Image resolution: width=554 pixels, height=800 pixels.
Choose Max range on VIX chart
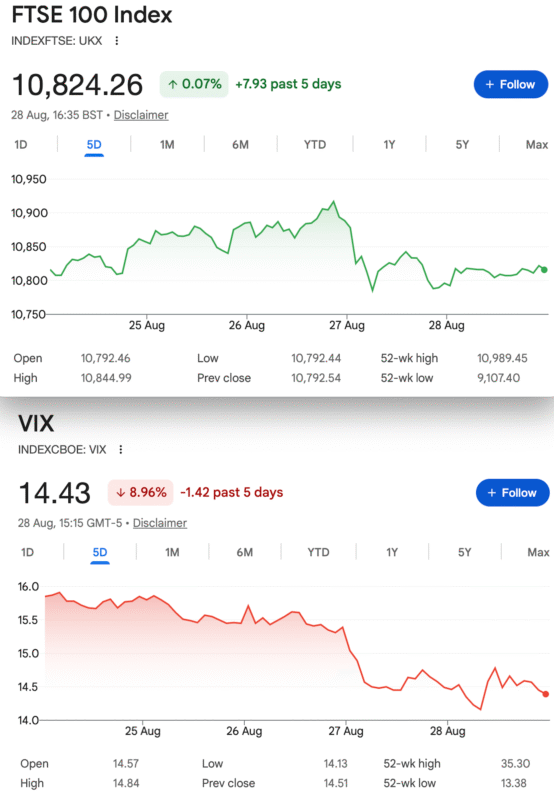pyautogui.click(x=538, y=553)
